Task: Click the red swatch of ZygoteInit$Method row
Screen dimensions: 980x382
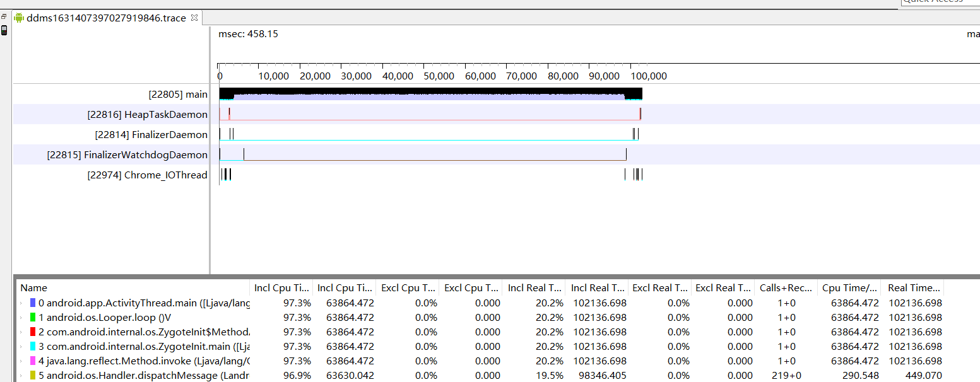Action: coord(33,332)
